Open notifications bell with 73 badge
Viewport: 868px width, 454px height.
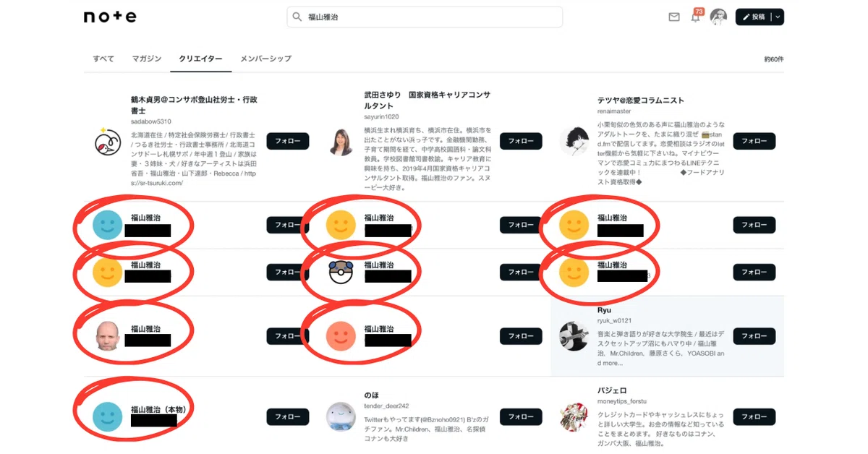696,16
